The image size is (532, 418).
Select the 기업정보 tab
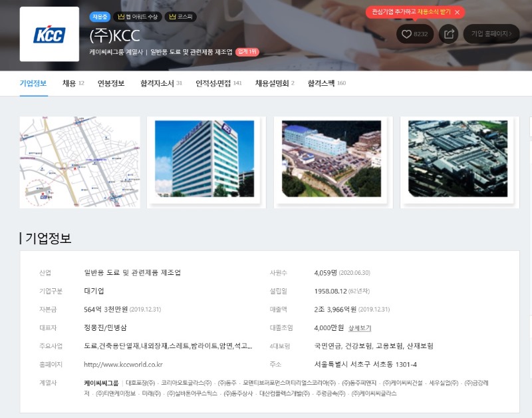[x=33, y=83]
